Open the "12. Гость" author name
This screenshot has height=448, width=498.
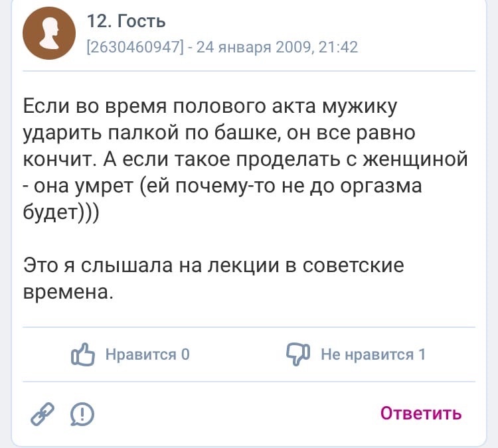click(x=126, y=22)
